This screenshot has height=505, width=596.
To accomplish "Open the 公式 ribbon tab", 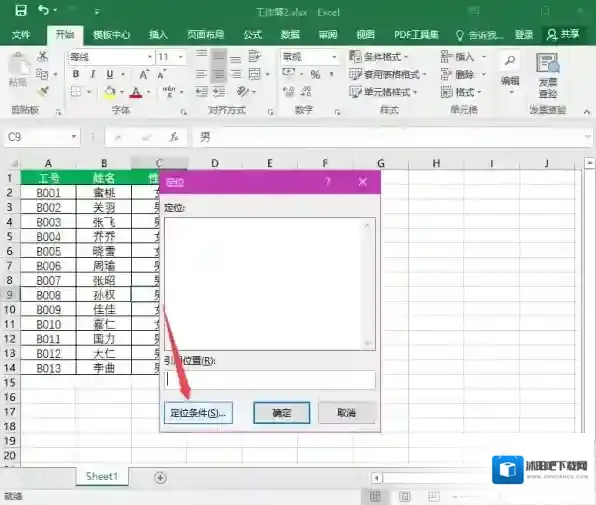I will click(x=253, y=35).
